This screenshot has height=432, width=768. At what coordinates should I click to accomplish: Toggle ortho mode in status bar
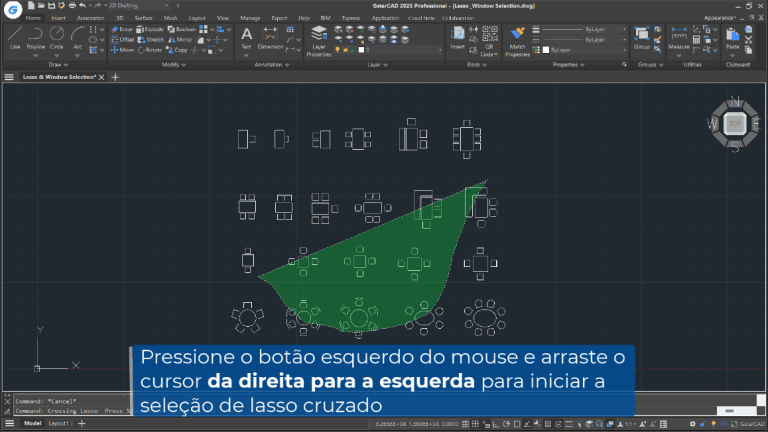(496, 424)
